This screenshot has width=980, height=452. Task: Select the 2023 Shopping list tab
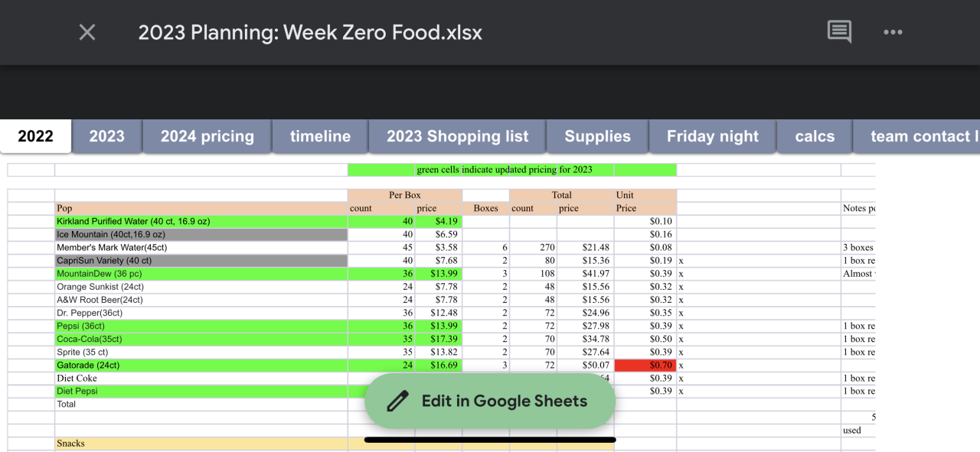click(x=457, y=136)
